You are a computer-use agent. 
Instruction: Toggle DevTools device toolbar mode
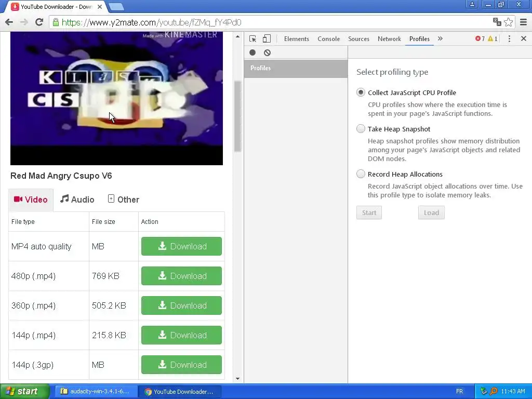[x=267, y=38]
